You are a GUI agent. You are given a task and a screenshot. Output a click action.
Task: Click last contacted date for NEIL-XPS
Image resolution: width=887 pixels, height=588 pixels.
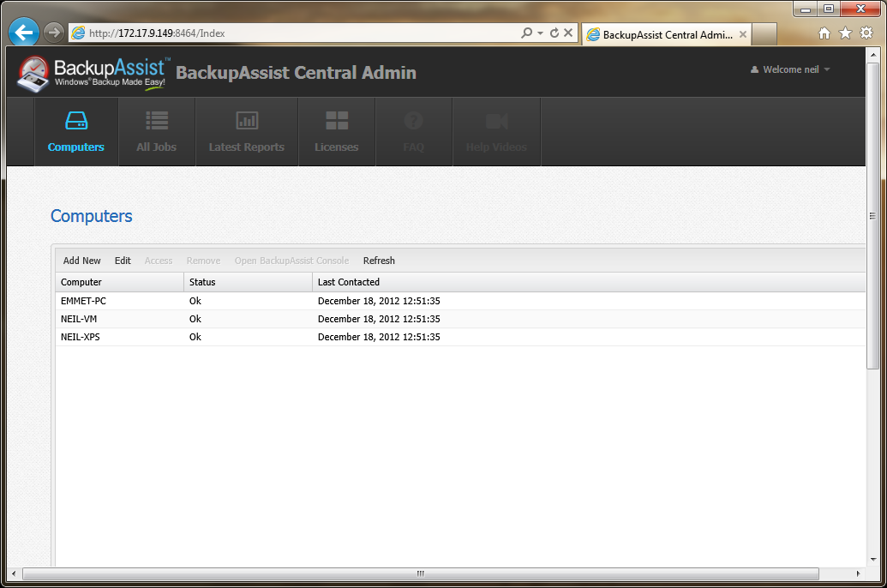coord(379,338)
